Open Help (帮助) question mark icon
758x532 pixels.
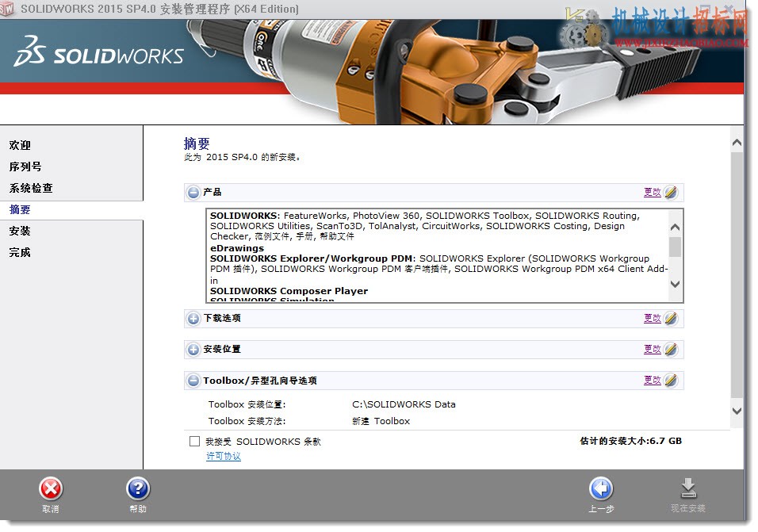point(138,488)
